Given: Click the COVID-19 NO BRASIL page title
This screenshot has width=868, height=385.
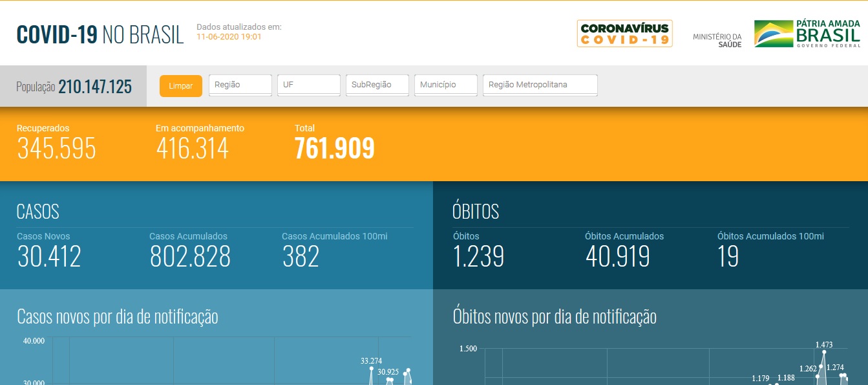Looking at the screenshot, I should point(100,35).
